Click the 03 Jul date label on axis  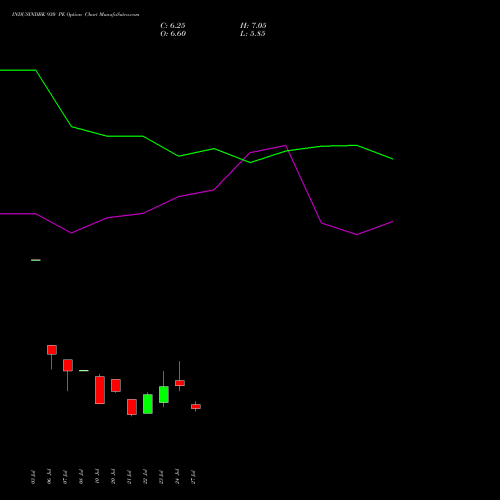[x=33, y=477]
